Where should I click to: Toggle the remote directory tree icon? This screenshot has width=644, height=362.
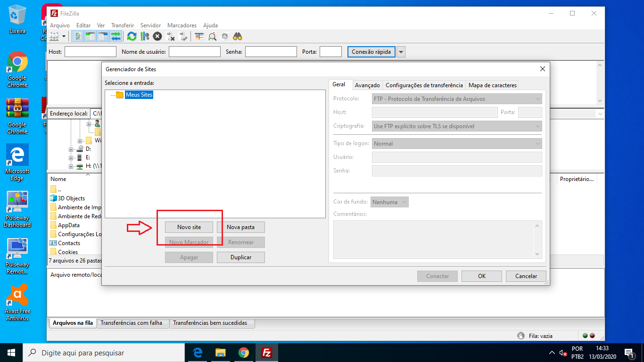103,36
